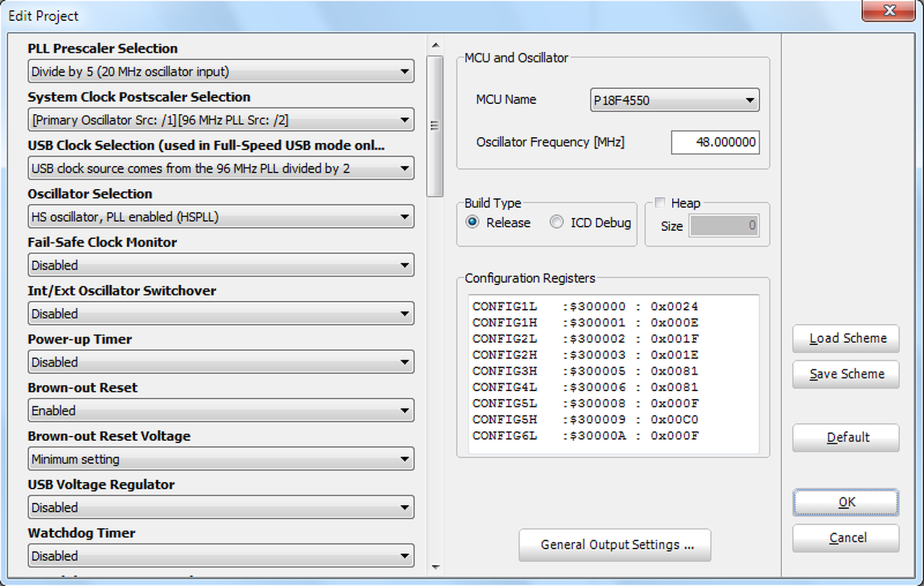924x586 pixels.
Task: Open the USB Clock Selection dropdown
Action: pyautogui.click(x=221, y=168)
